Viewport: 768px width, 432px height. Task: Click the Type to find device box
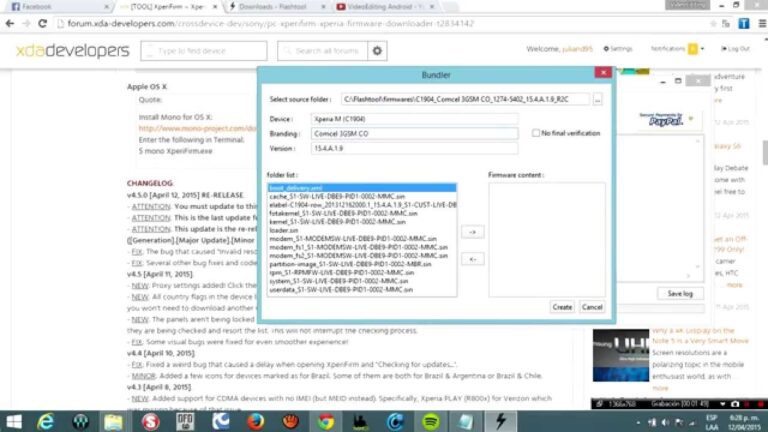click(x=204, y=50)
